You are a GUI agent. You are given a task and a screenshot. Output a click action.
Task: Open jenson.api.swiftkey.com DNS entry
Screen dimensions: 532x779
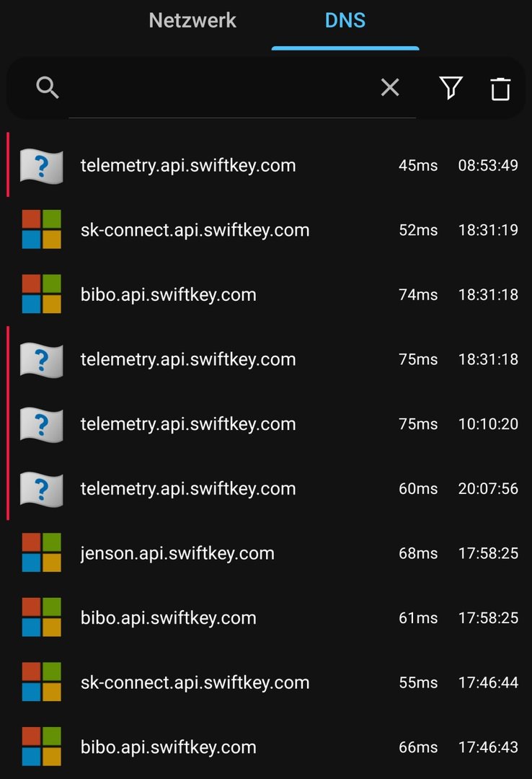click(x=177, y=553)
